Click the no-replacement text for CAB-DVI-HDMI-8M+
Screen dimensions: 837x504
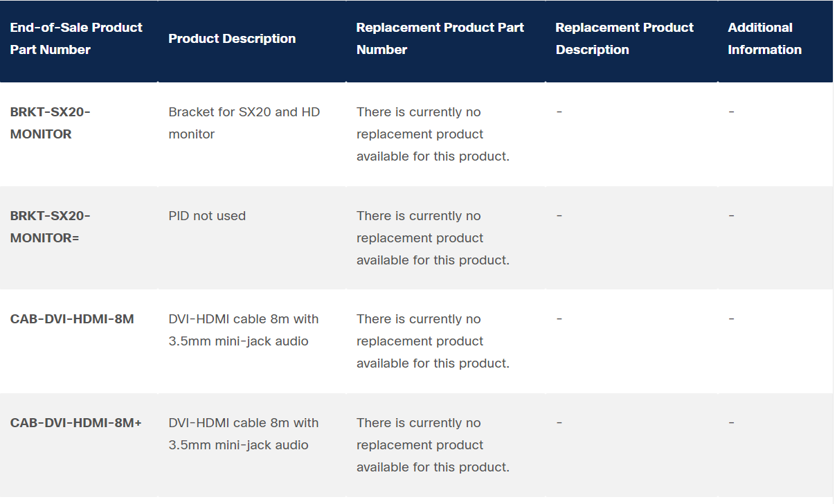point(433,445)
